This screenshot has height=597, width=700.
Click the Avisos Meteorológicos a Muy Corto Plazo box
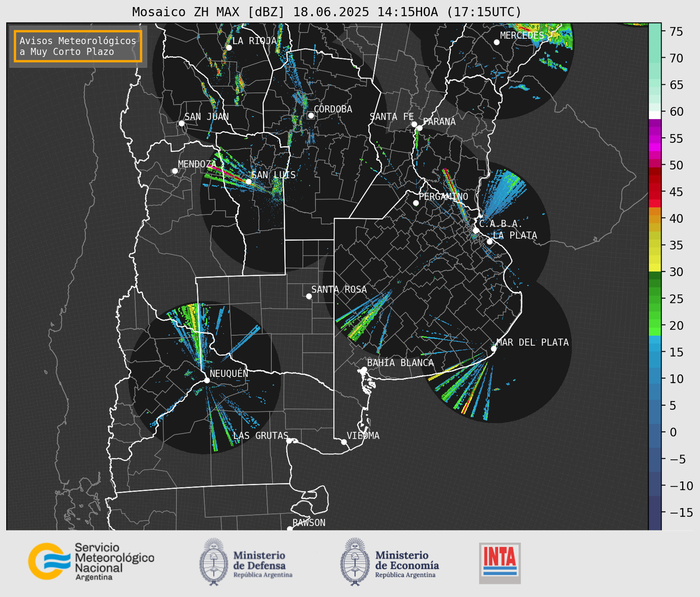(78, 46)
